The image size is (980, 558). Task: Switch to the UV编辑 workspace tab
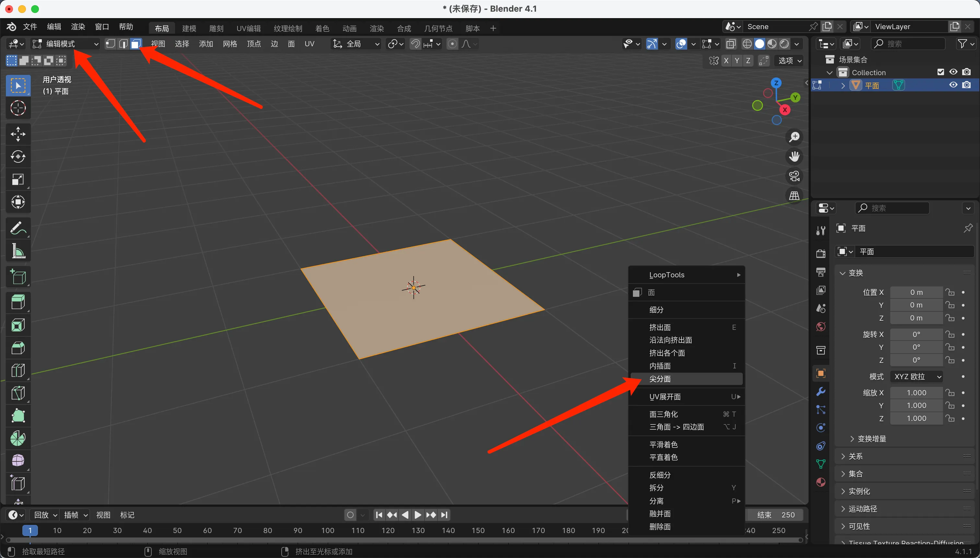[x=248, y=29]
